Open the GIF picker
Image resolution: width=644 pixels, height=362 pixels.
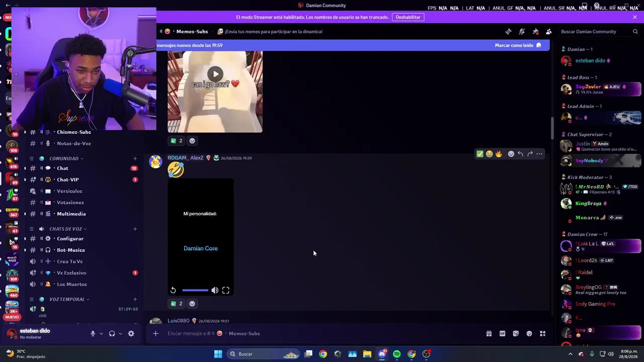(502, 333)
